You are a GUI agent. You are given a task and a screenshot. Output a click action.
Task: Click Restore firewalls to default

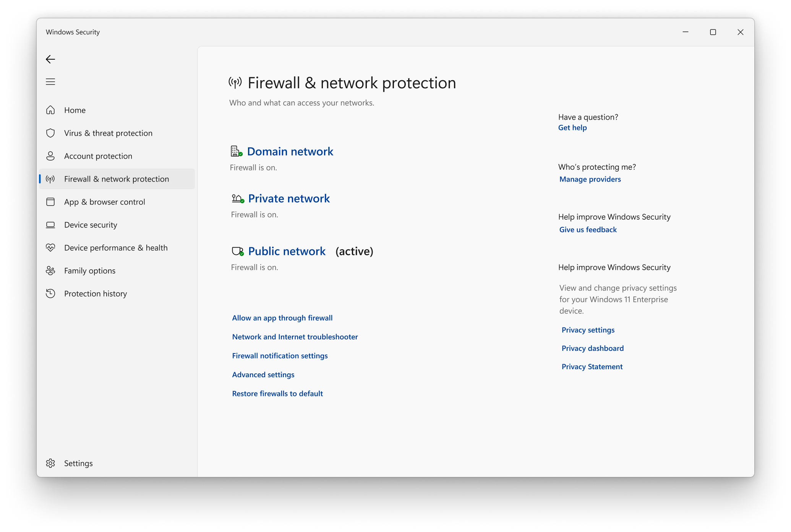277,393
